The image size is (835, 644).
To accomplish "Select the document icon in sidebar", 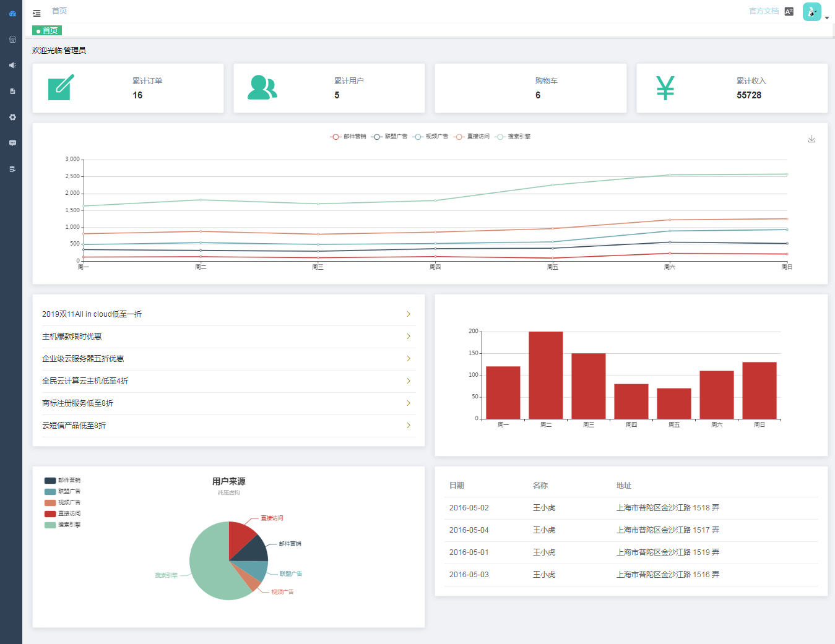I will pos(12,91).
